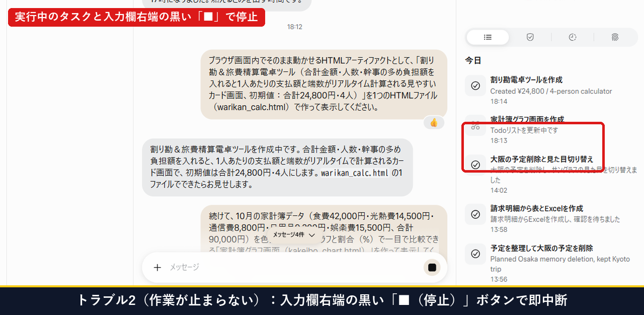Switch to the clock history tab
The image size is (644, 315).
tap(573, 37)
